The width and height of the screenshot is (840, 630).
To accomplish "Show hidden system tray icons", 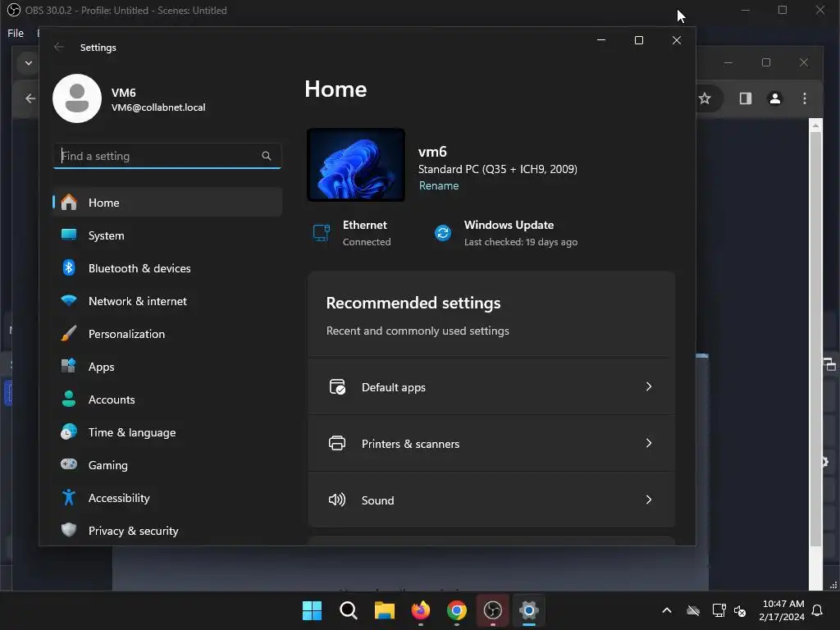I will point(667,610).
